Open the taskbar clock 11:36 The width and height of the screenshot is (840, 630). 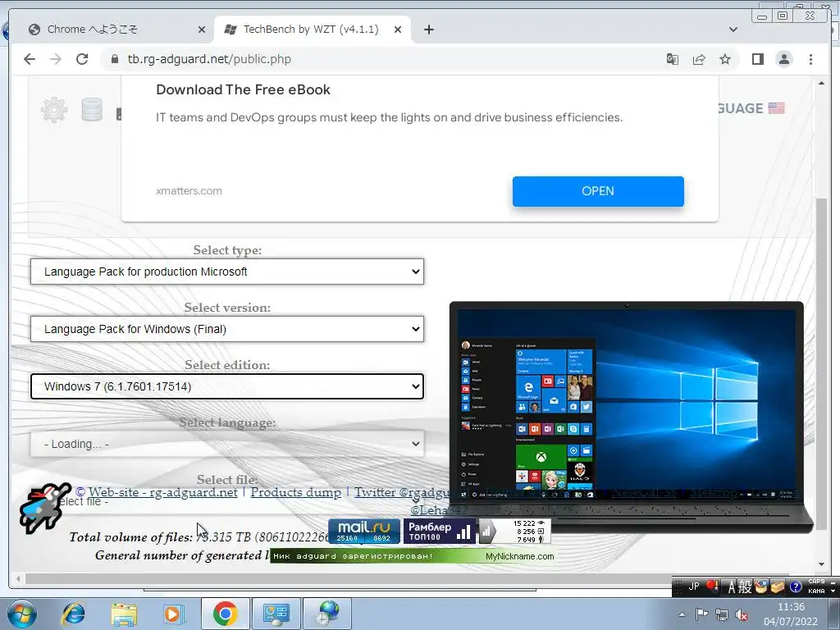coord(791,614)
